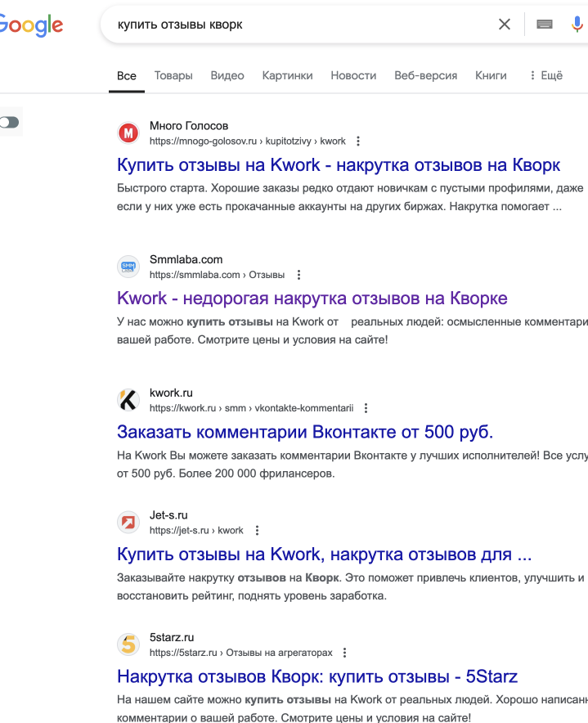Open 'Купить отзывы на Kwork - накрутка отзывов' result
The width and height of the screenshot is (588, 723).
[x=339, y=164]
